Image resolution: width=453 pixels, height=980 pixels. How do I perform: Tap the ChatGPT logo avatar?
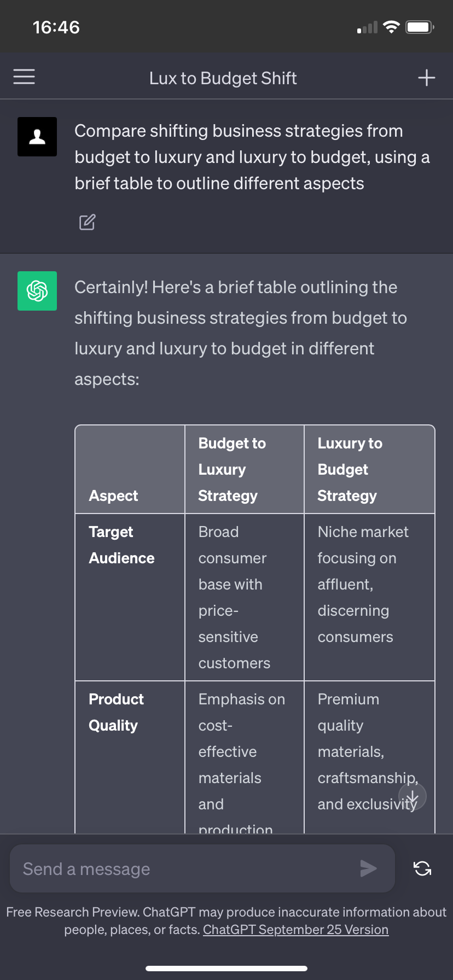(x=37, y=291)
